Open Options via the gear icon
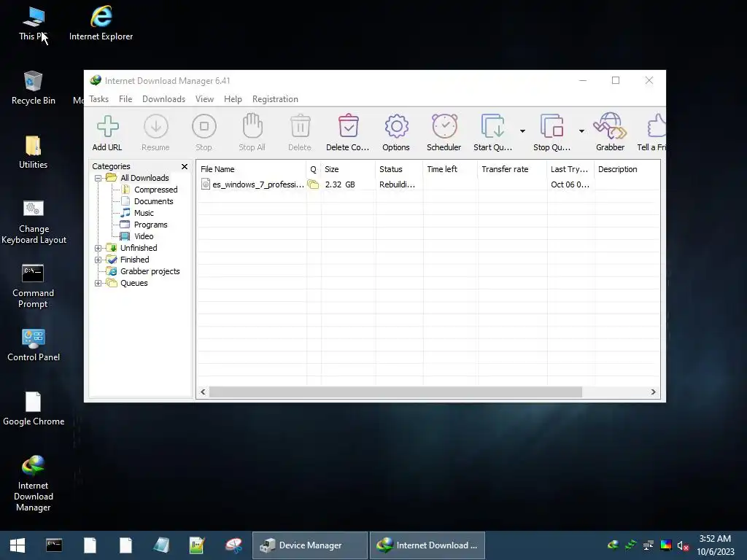747x560 pixels. point(396,127)
